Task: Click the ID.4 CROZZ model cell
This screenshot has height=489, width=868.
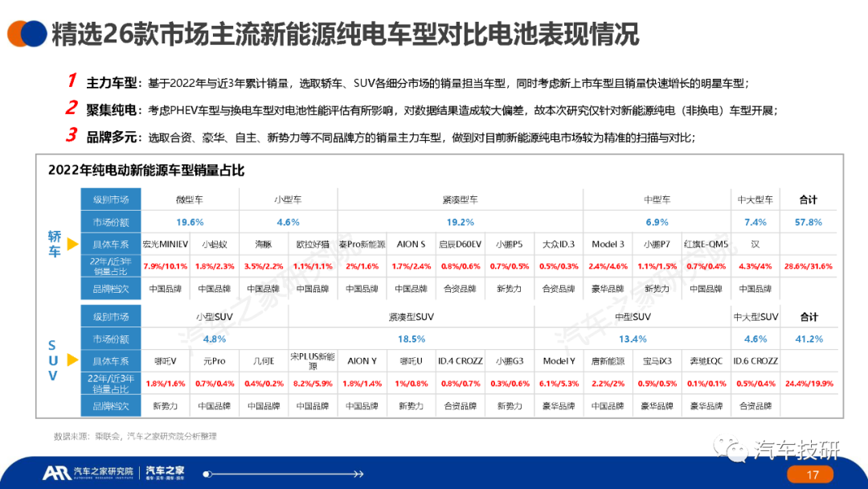Action: click(x=461, y=361)
